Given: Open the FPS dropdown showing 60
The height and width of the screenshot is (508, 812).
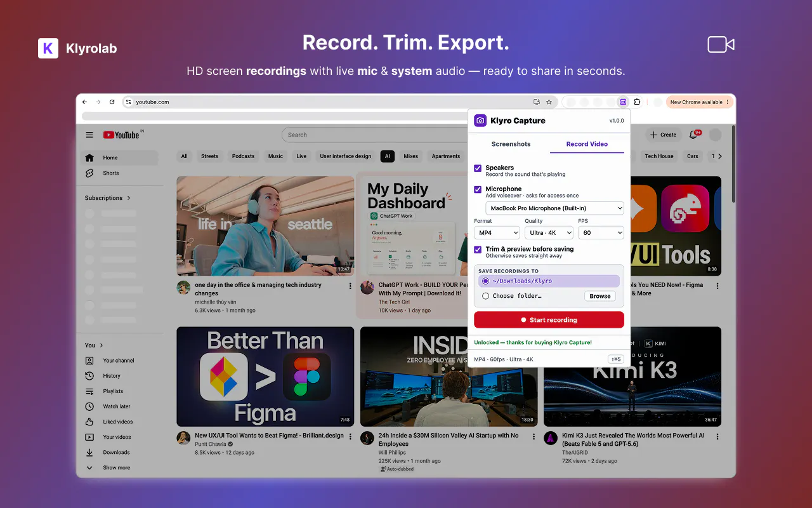Looking at the screenshot, I should [601, 233].
